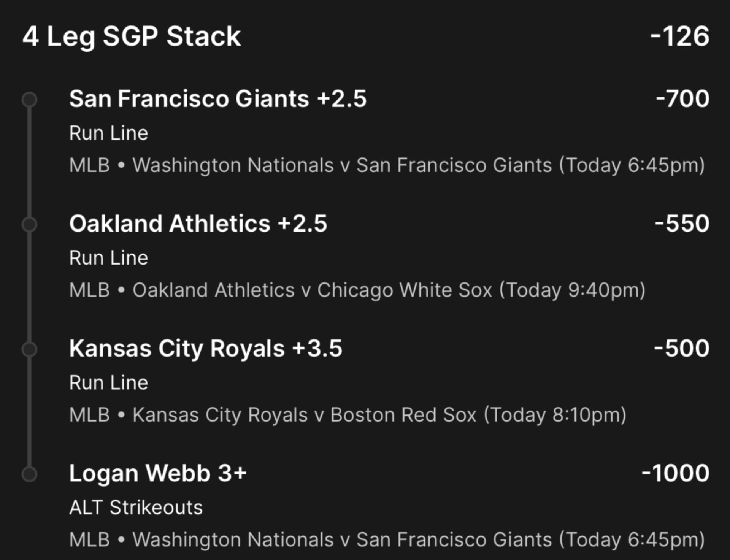Image resolution: width=730 pixels, height=560 pixels.
Task: Open Nationals v Giants game under Logan Webb
Action: click(418, 539)
